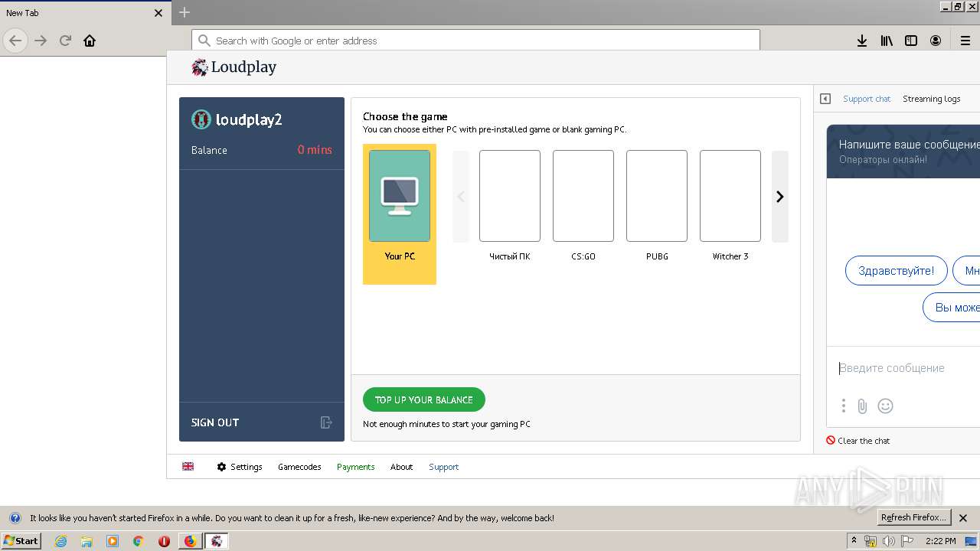Image resolution: width=980 pixels, height=551 pixels.
Task: Open the Windows Start menu
Action: 21,541
